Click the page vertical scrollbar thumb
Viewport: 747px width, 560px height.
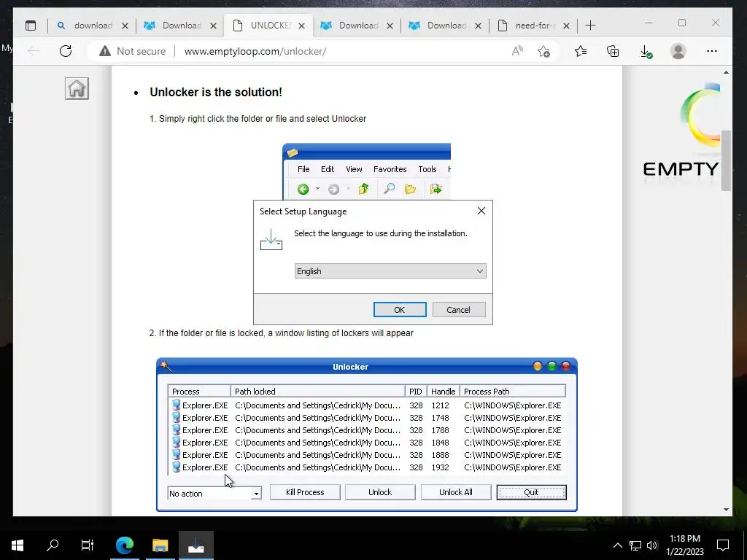[x=726, y=160]
